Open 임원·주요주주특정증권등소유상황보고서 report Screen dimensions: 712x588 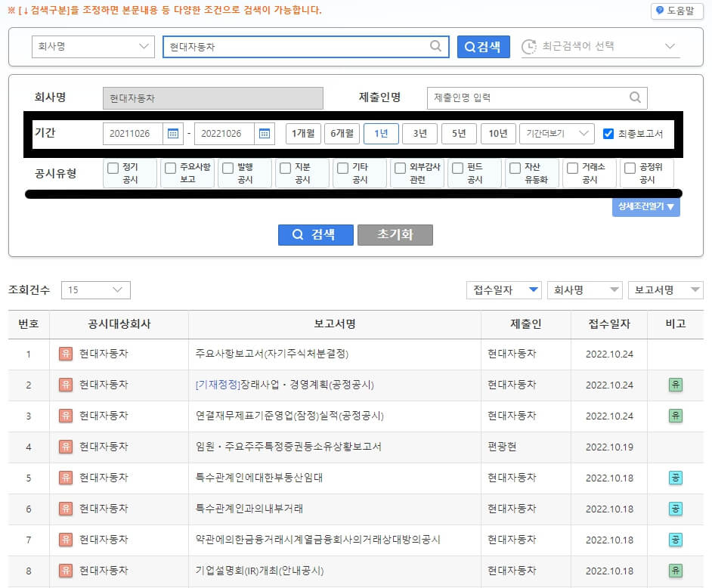(288, 447)
